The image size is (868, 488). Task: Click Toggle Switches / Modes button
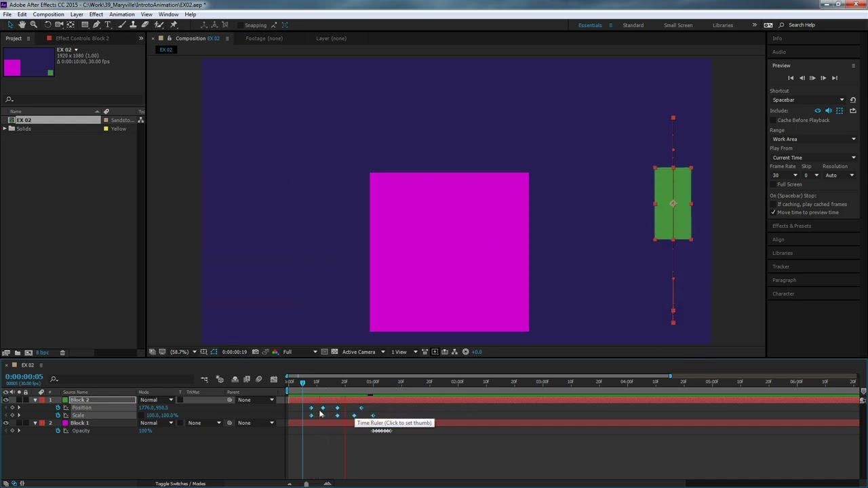point(180,483)
